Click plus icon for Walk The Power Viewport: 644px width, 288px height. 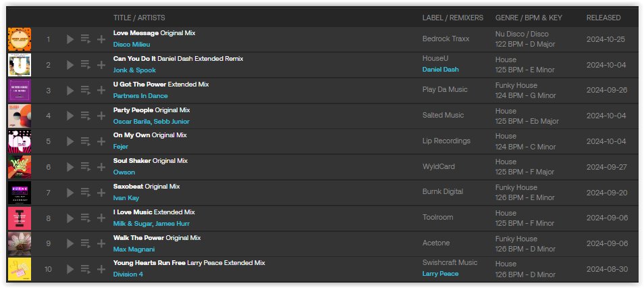101,243
